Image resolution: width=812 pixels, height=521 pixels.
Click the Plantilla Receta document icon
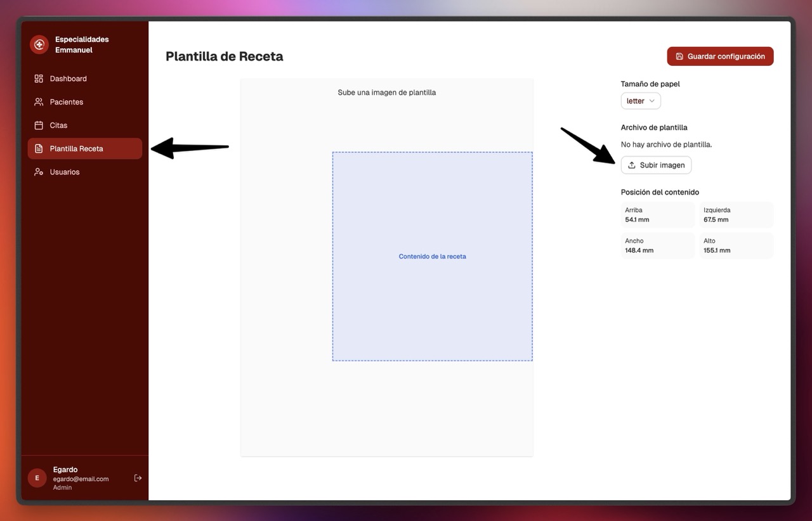tap(39, 149)
